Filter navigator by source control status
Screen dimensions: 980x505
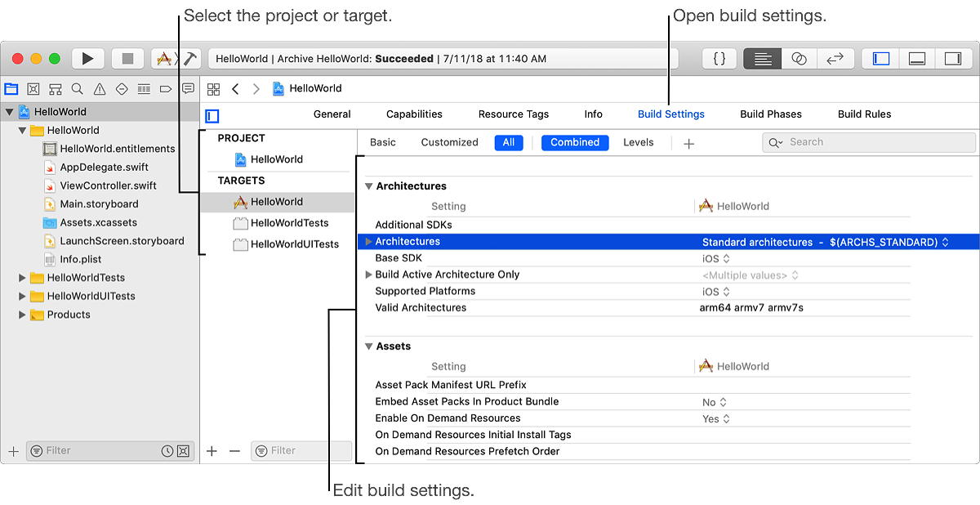coord(183,451)
